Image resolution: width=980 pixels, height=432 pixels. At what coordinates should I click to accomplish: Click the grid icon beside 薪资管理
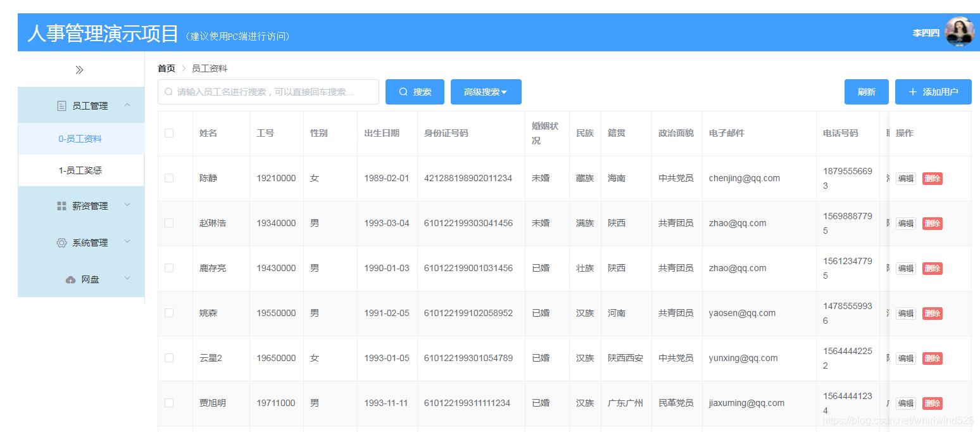click(61, 206)
